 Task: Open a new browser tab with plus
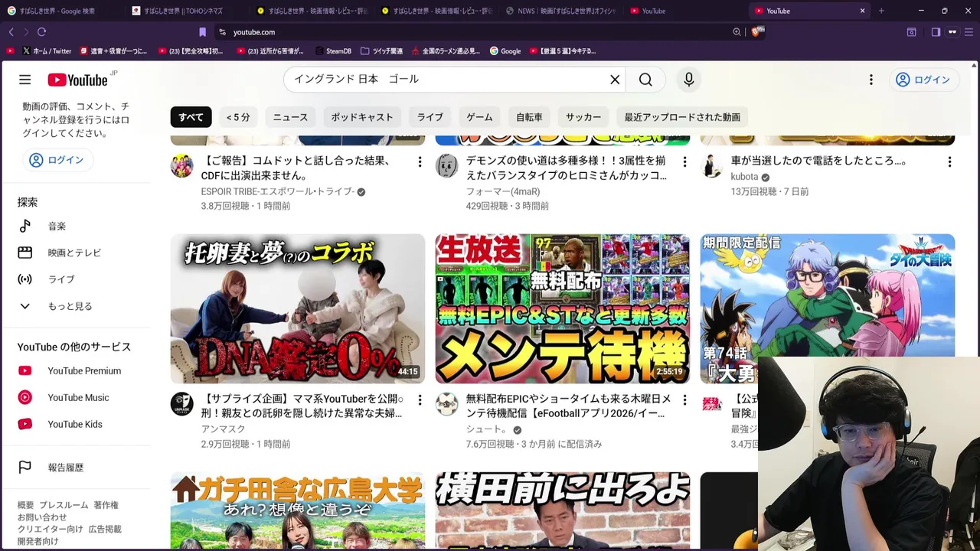coord(881,11)
